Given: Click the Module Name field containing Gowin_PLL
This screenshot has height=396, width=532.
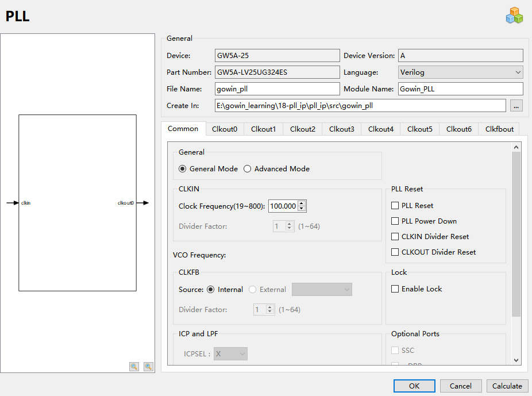Looking at the screenshot, I should pos(460,89).
